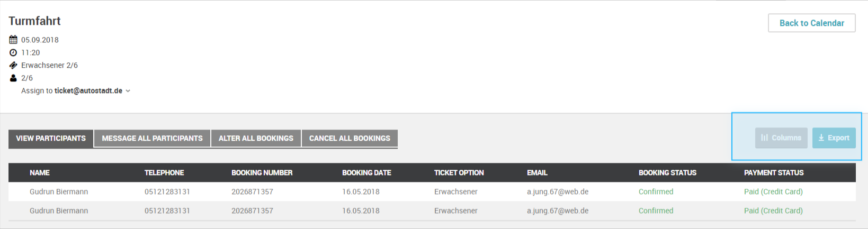Click the Payment Status column header
The height and width of the screenshot is (229, 868).
click(774, 172)
